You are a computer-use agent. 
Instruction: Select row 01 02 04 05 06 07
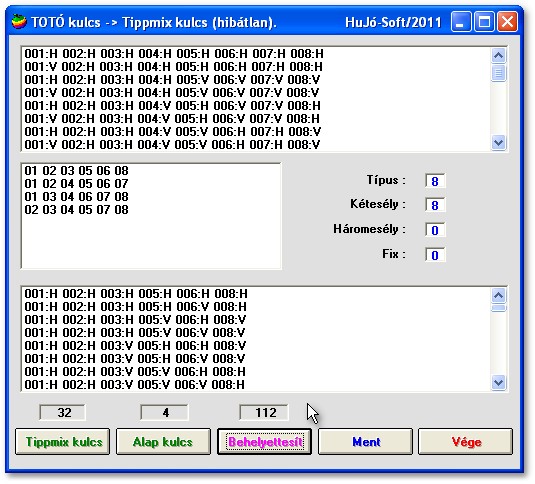[x=76, y=184]
